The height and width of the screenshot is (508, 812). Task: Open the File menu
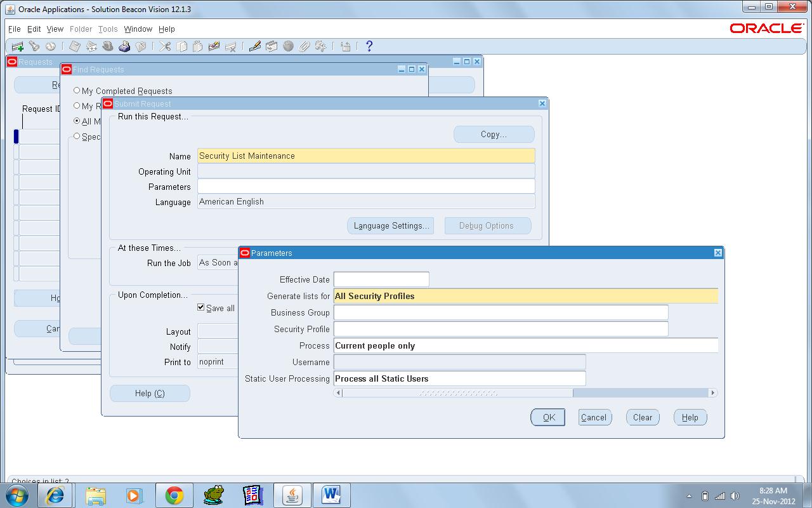pos(15,29)
